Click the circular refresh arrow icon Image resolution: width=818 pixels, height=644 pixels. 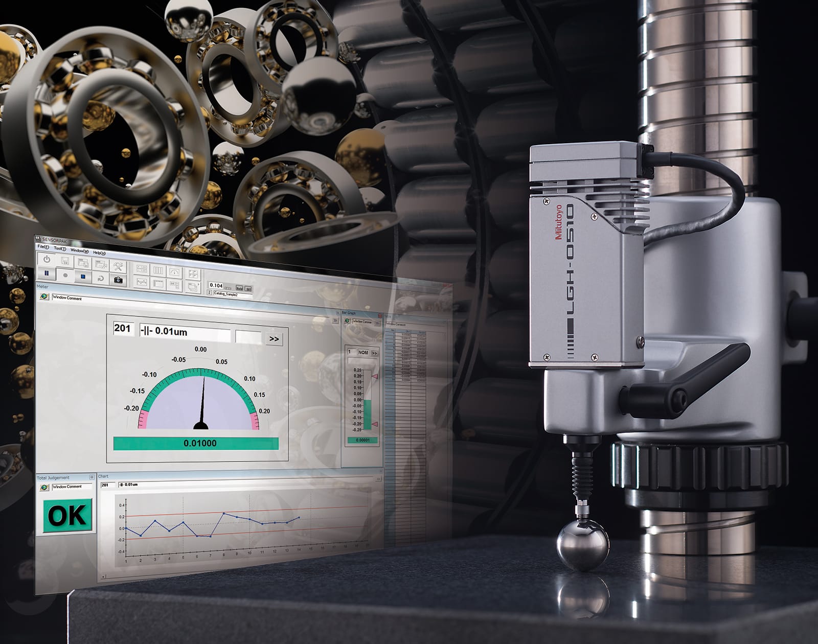101,278
